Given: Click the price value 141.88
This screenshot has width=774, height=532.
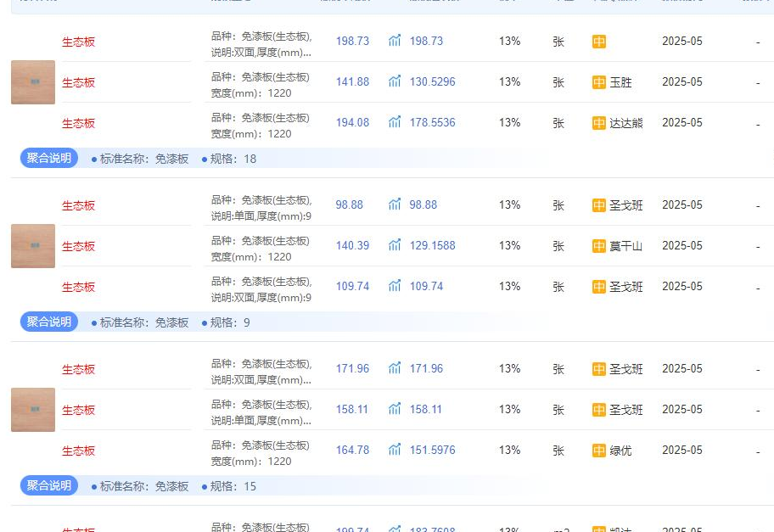Looking at the screenshot, I should click(352, 82).
